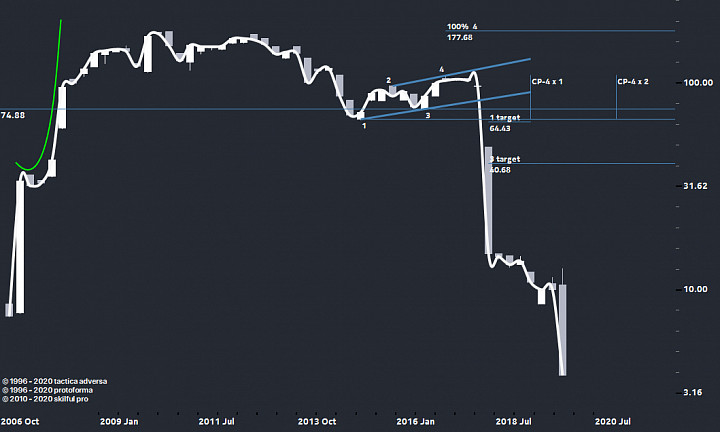Select the 100% 4 level label at 177.68

[x=462, y=32]
